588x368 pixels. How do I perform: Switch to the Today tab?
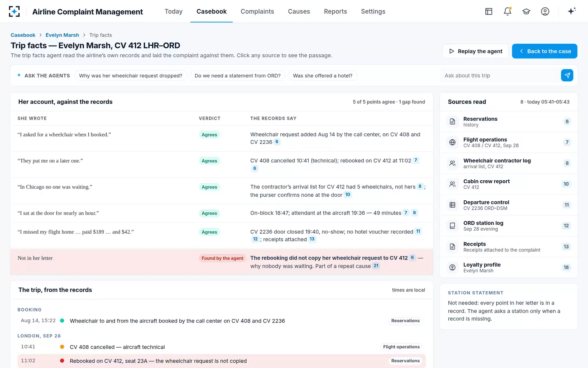(174, 11)
